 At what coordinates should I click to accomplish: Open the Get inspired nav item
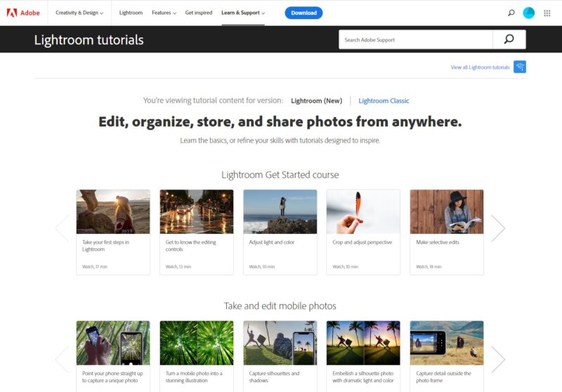[199, 13]
